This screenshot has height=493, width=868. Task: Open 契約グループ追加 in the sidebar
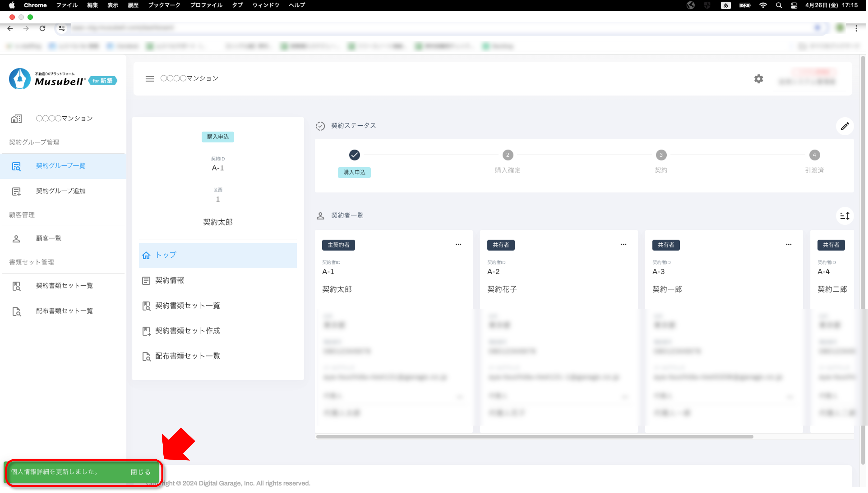[60, 191]
